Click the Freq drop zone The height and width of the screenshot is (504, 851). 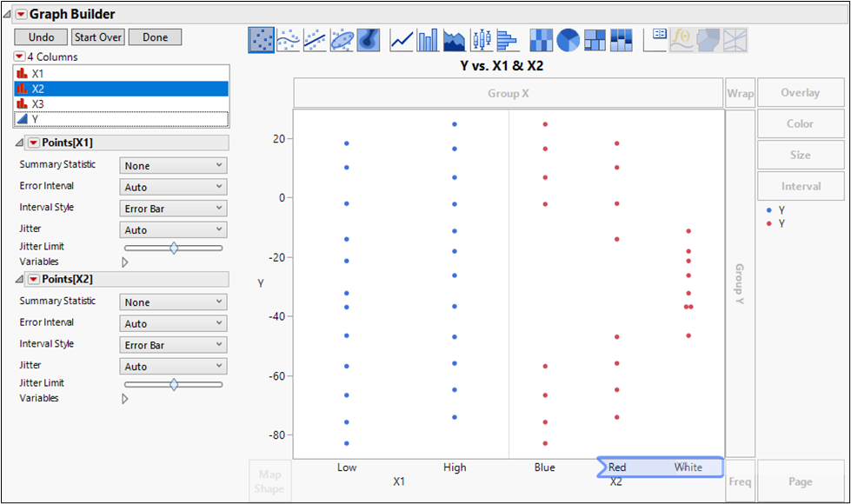point(741,481)
